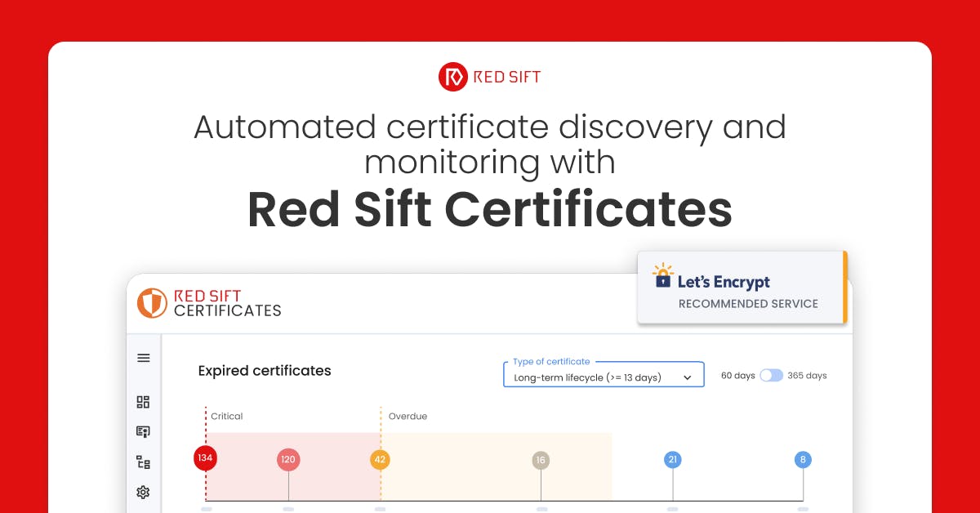The width and height of the screenshot is (980, 513).
Task: Select the Expired certificates section heading
Action: click(x=264, y=370)
